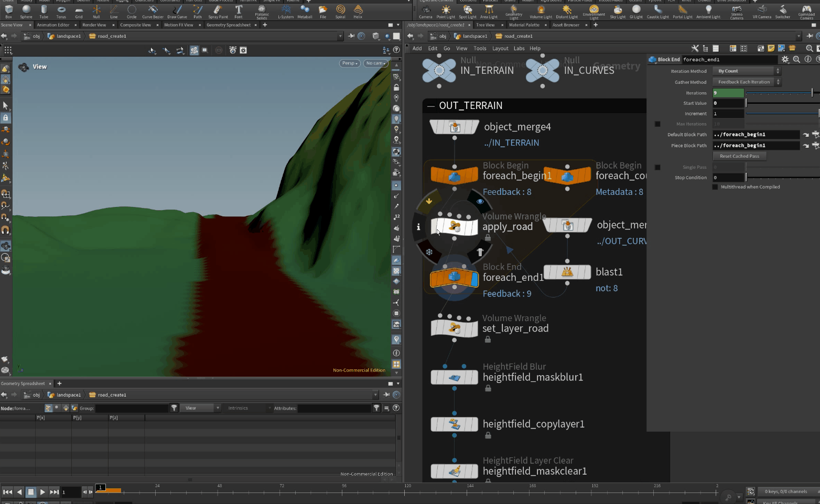Click the blast1 node icon
Screen dimensions: 820x504
pos(567,272)
